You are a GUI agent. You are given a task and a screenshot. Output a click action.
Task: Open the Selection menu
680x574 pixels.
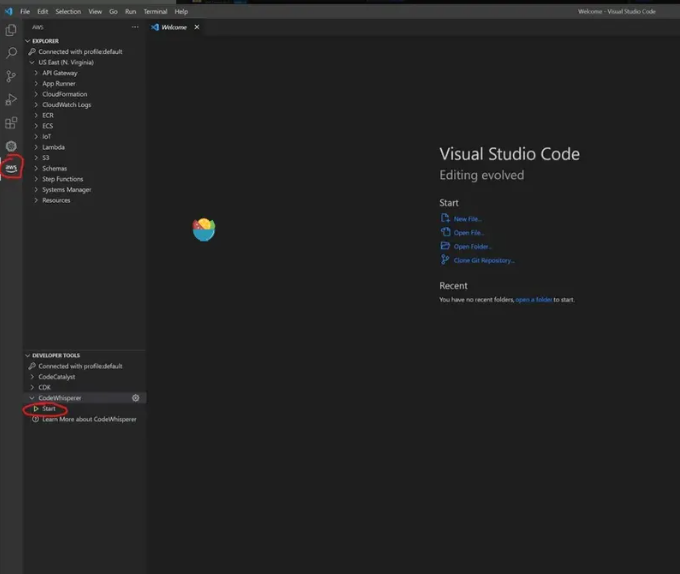(x=68, y=12)
